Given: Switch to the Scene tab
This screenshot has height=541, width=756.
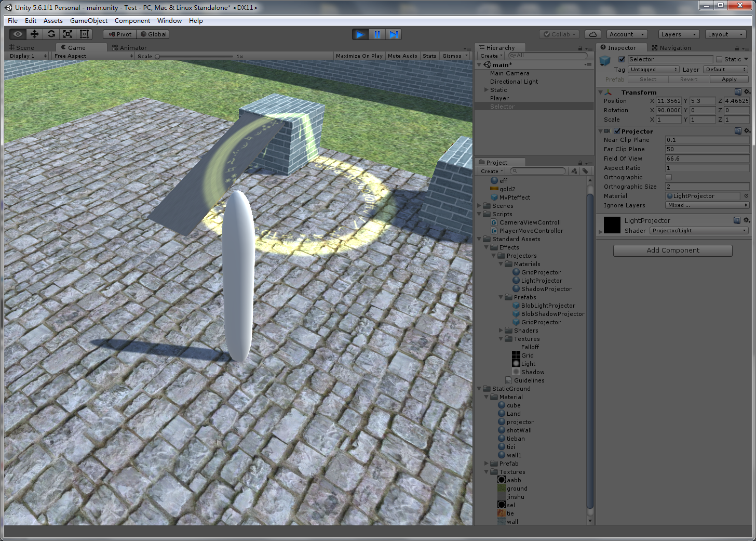Looking at the screenshot, I should [x=22, y=48].
